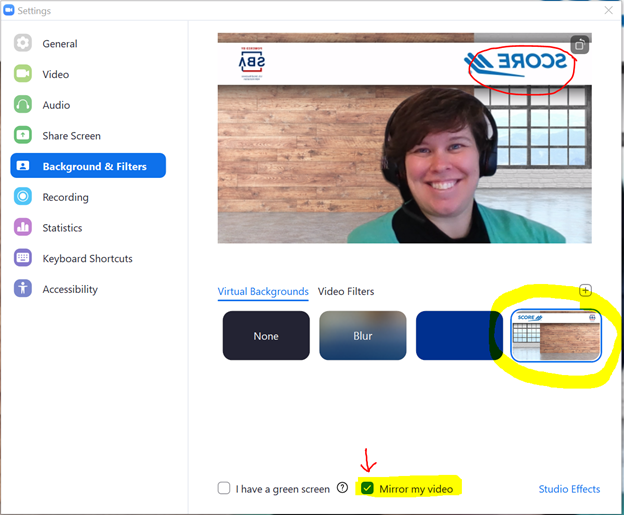Go to Share Screen settings

(88, 135)
